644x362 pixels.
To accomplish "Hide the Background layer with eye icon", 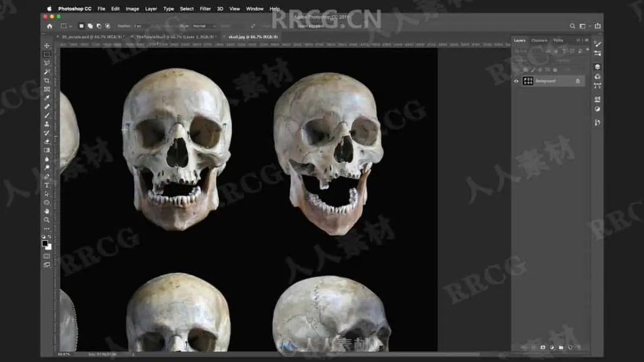I will (x=516, y=81).
